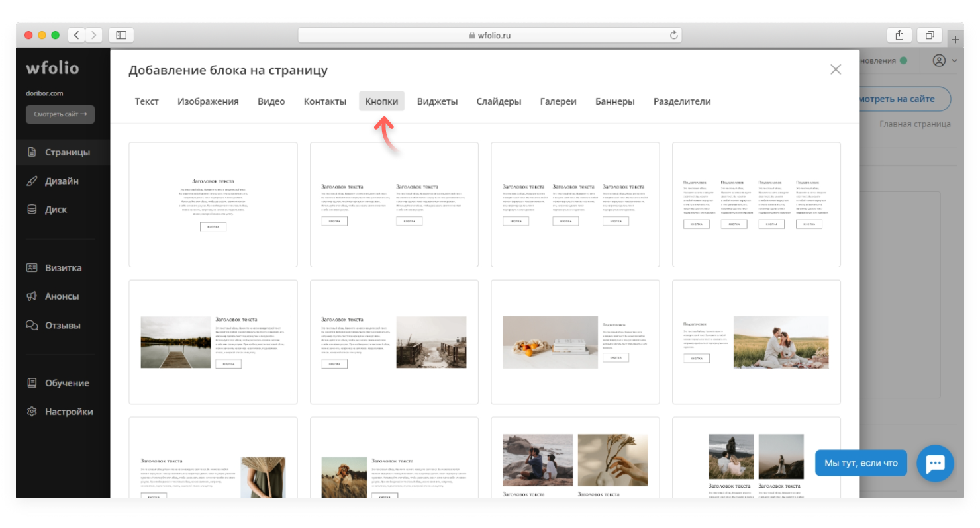This screenshot has width=980, height=528.
Task: Click the Business card (Визитка) icon
Action: [32, 268]
